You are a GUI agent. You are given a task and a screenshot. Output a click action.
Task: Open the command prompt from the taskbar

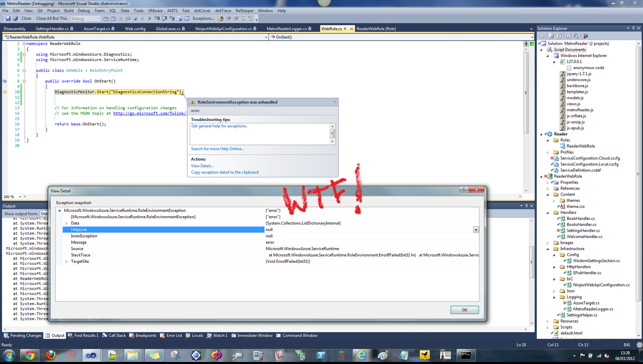pyautogui.click(x=466, y=355)
